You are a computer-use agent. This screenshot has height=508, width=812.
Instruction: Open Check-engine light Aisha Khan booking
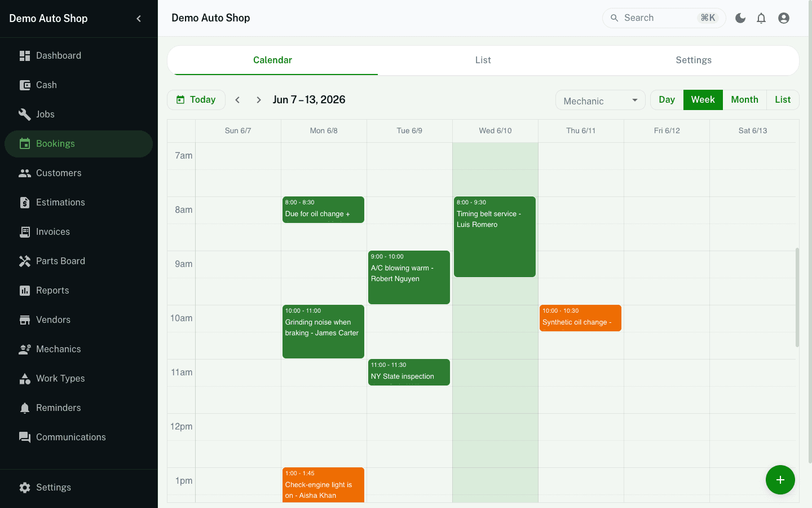(x=323, y=485)
